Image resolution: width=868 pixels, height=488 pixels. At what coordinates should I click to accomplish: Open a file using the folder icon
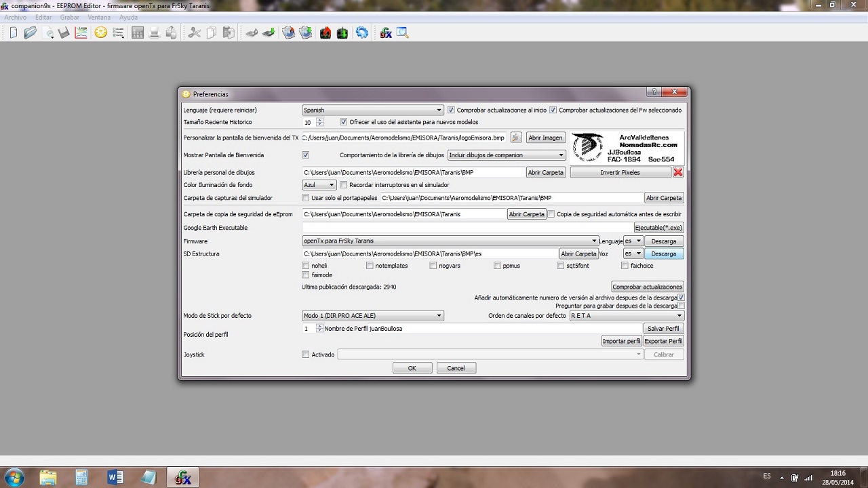coord(30,33)
